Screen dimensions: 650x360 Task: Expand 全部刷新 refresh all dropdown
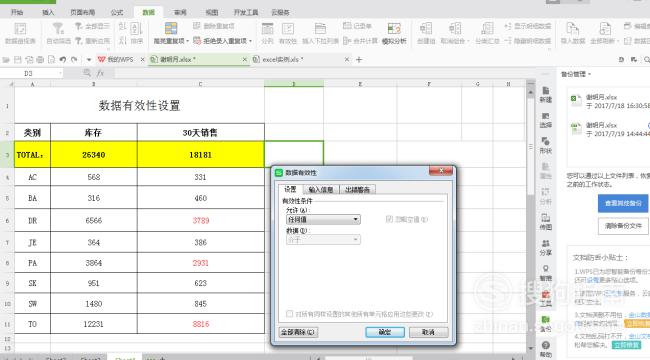618,41
